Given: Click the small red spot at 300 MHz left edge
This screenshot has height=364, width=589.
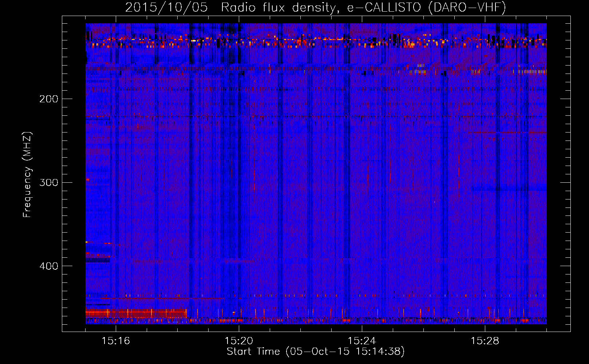Looking at the screenshot, I should (87, 179).
